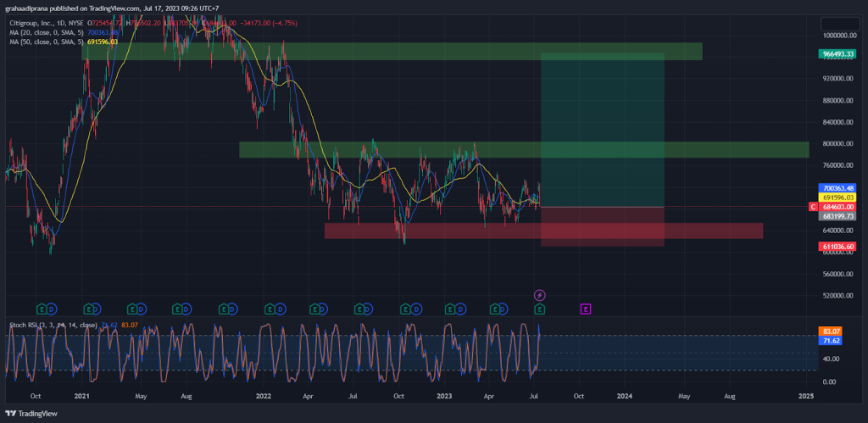Open the earnings marker just after the 2021 label

click(x=87, y=309)
